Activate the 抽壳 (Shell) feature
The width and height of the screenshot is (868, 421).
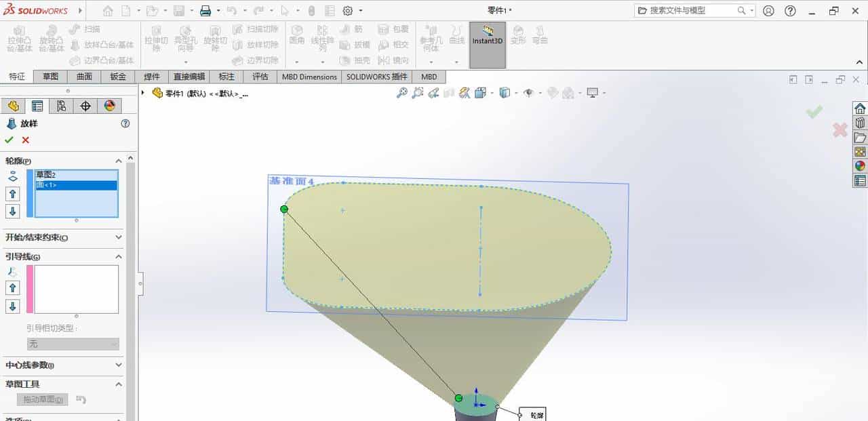click(355, 60)
